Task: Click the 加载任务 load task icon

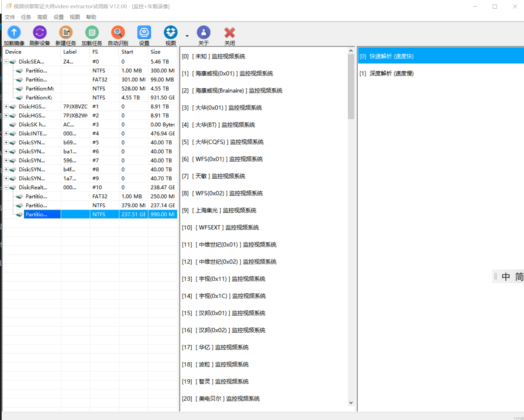Action: point(92,33)
